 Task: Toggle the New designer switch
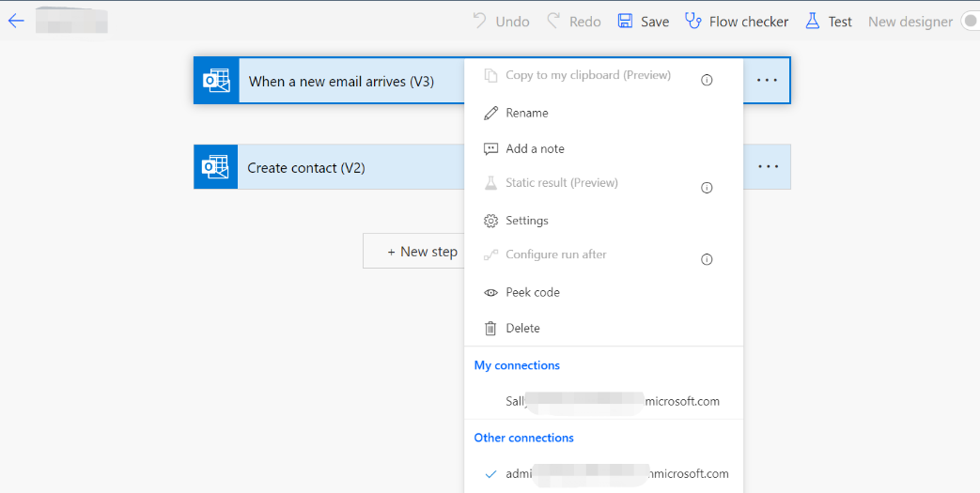970,21
